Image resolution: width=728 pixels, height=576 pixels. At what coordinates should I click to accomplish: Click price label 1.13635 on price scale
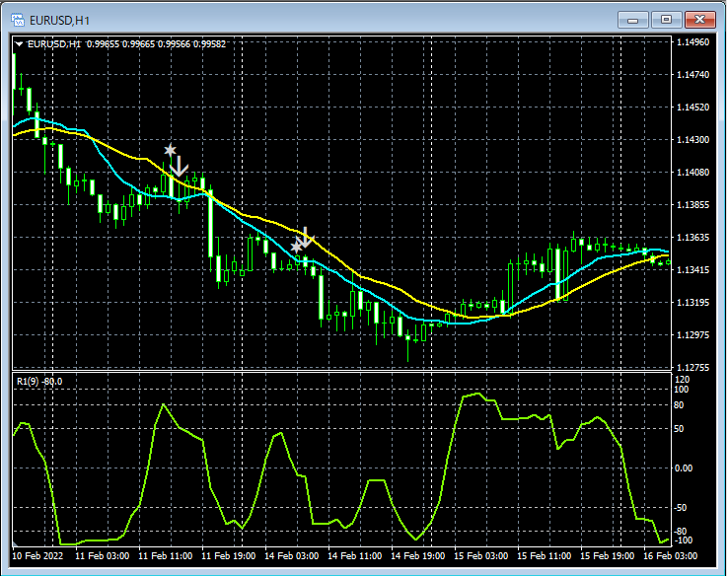693,237
